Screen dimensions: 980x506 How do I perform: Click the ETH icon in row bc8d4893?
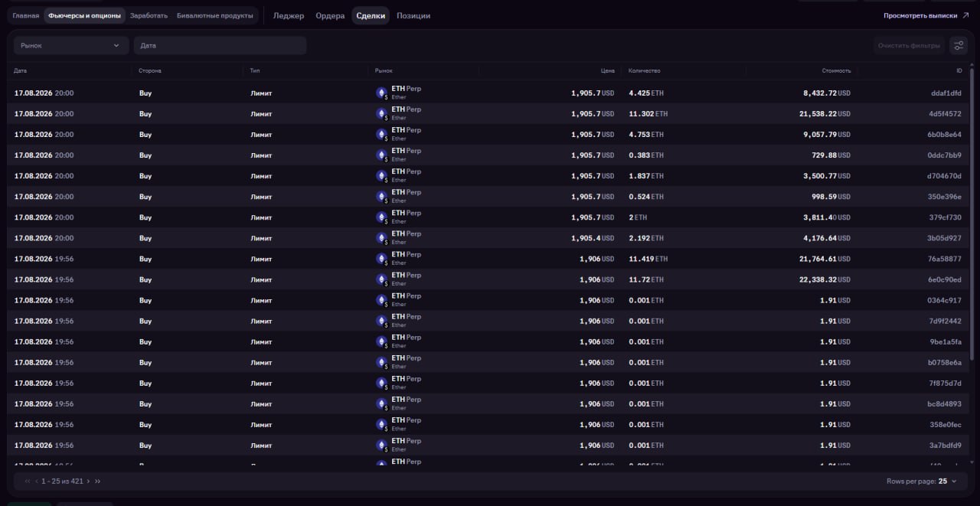tap(381, 403)
